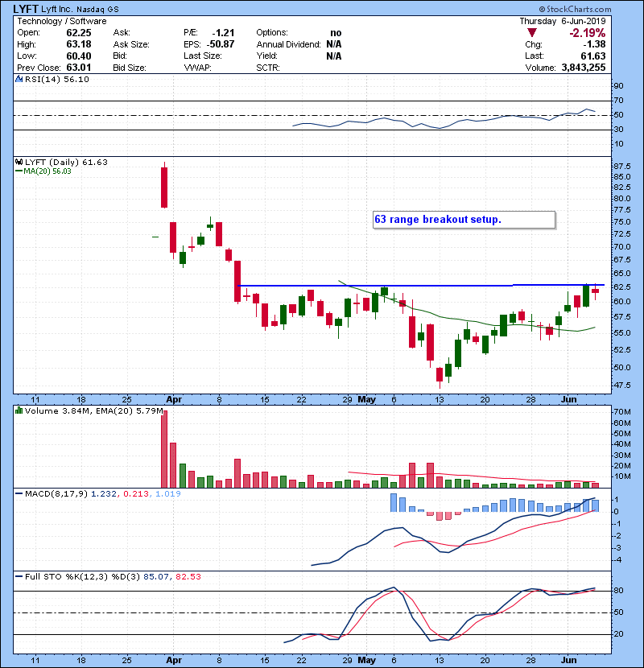
Task: Click the 70M volume axis label
Action: point(622,412)
